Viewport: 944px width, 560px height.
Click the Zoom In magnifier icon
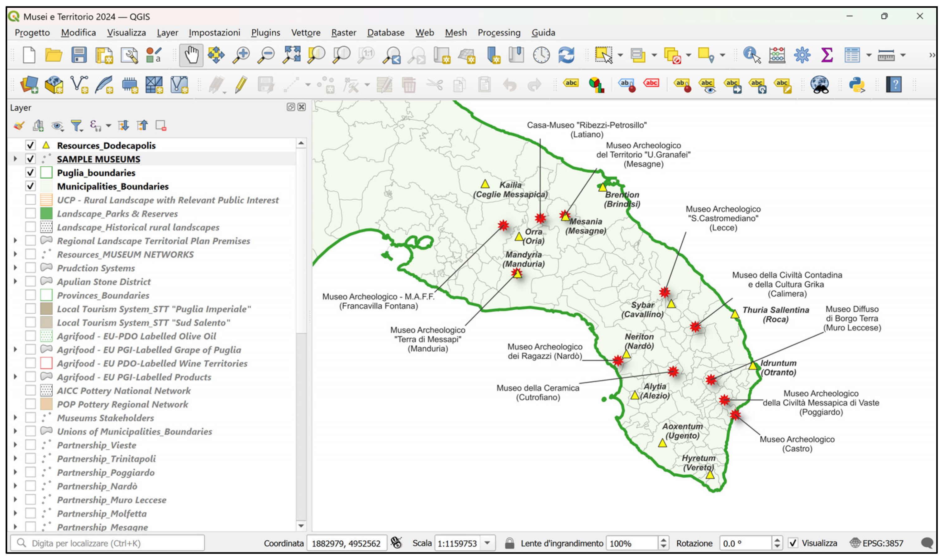coord(241,55)
